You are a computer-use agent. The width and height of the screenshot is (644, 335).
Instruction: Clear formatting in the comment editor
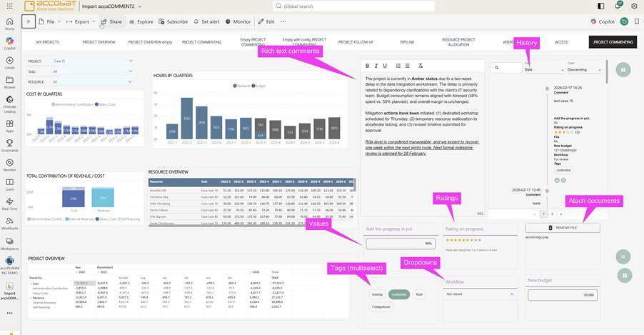coord(421,66)
